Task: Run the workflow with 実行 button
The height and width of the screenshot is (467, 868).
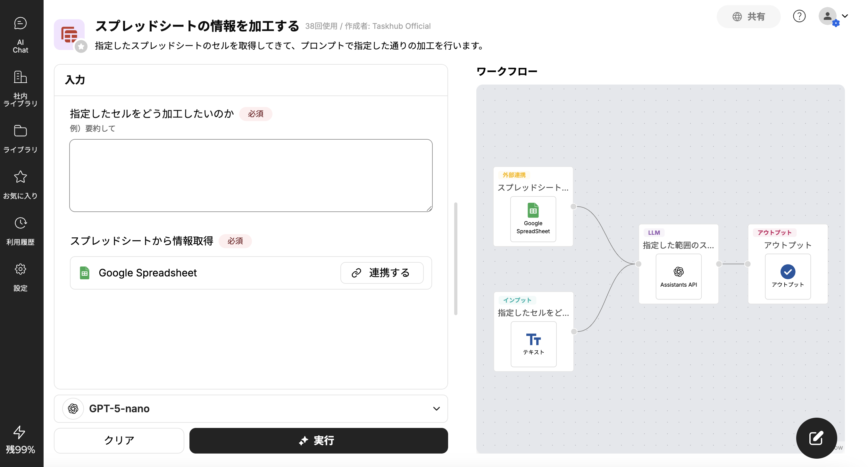Action: [x=318, y=440]
